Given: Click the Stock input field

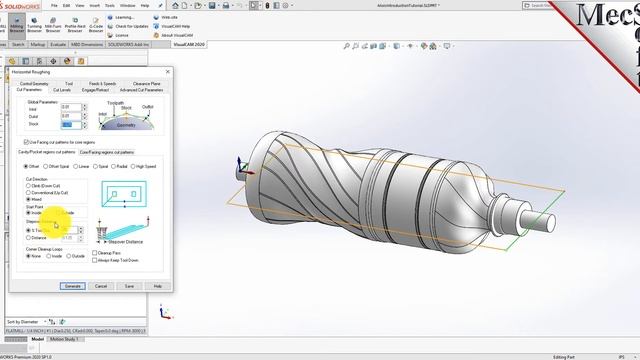Looking at the screenshot, I should pos(71,125).
